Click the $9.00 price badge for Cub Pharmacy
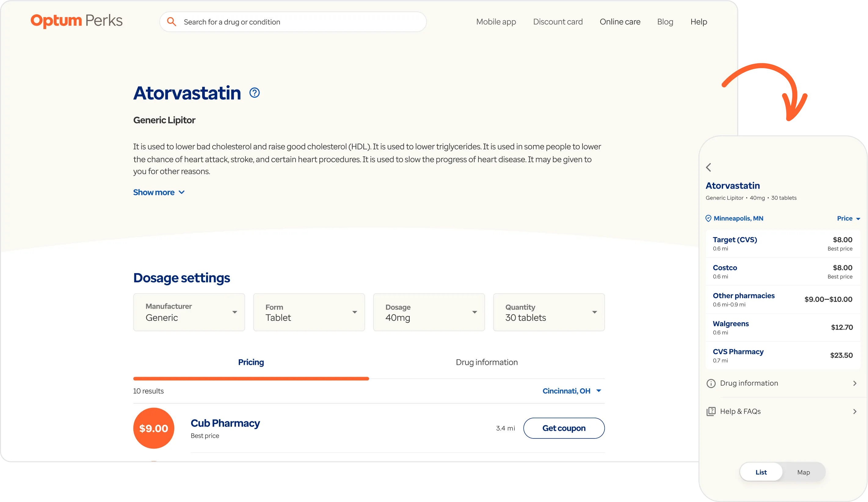This screenshot has height=502, width=868. click(154, 428)
